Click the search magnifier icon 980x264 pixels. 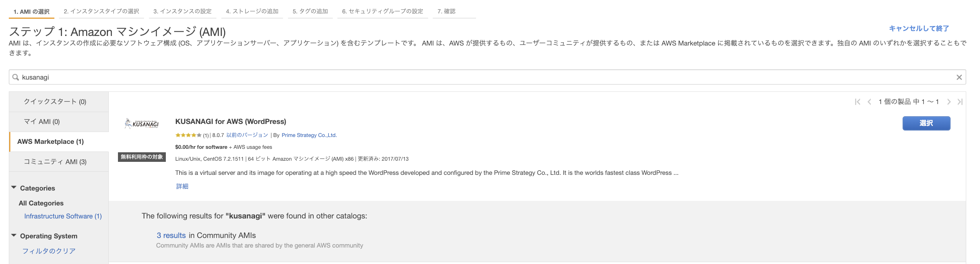click(x=15, y=77)
